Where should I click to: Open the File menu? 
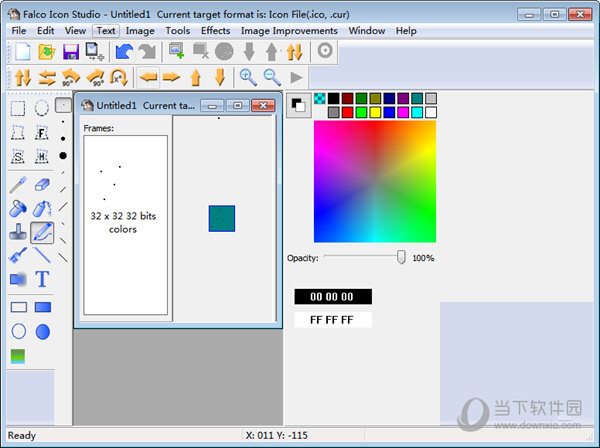[19, 31]
